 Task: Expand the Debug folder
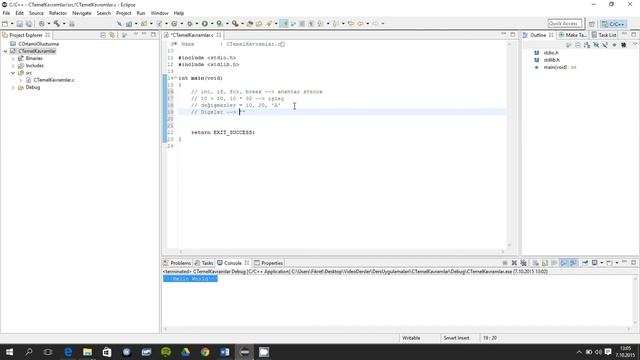(13, 88)
